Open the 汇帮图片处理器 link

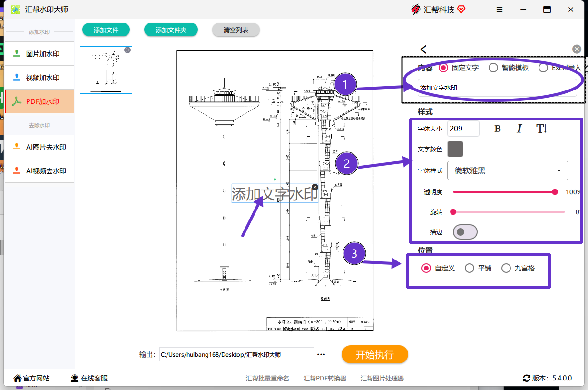(x=382, y=379)
